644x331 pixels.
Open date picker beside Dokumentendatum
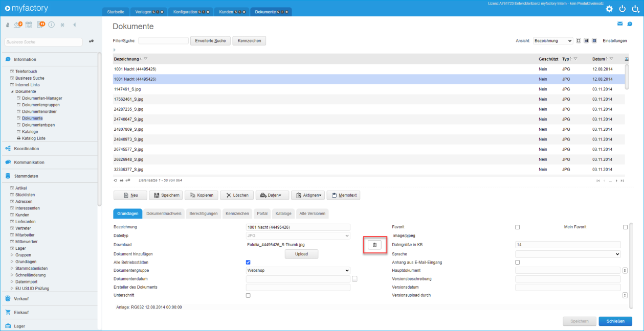click(354, 279)
